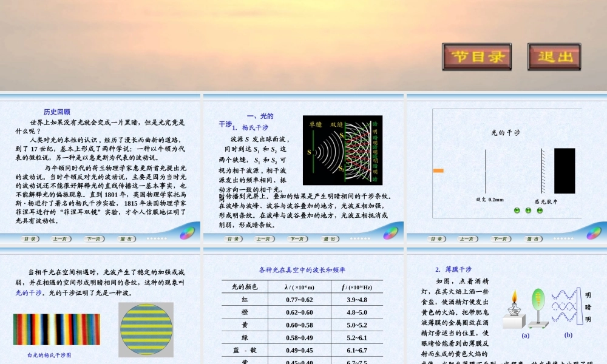The image size is (607, 364).
Task: Click the 感光胶片 label
Action: click(546, 201)
